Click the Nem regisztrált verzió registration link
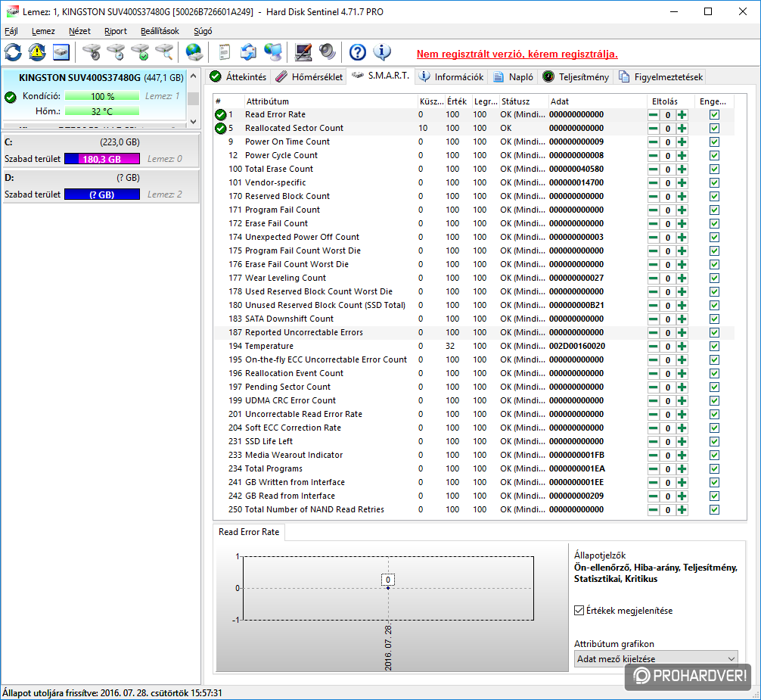 pos(517,54)
